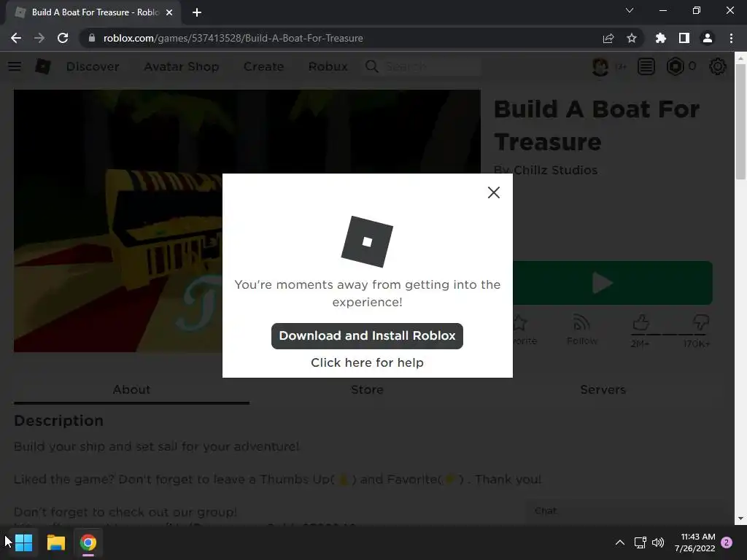Open the Roblox hamburger menu
The height and width of the screenshot is (560, 747).
click(15, 66)
